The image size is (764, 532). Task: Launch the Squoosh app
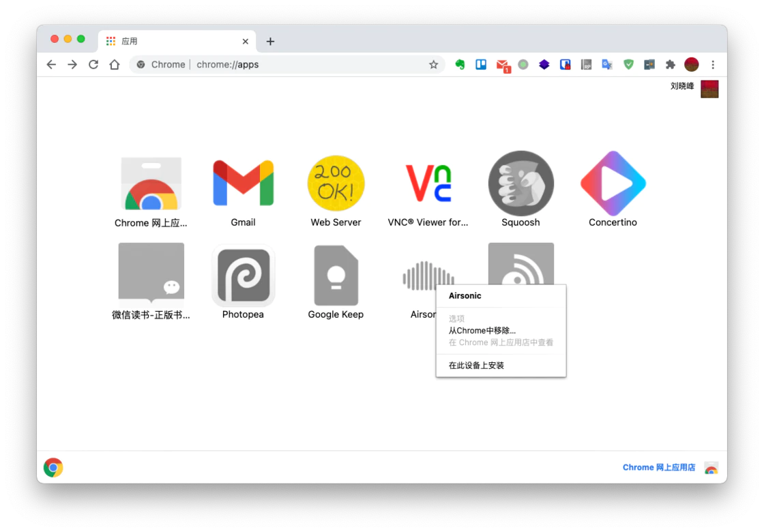click(520, 184)
